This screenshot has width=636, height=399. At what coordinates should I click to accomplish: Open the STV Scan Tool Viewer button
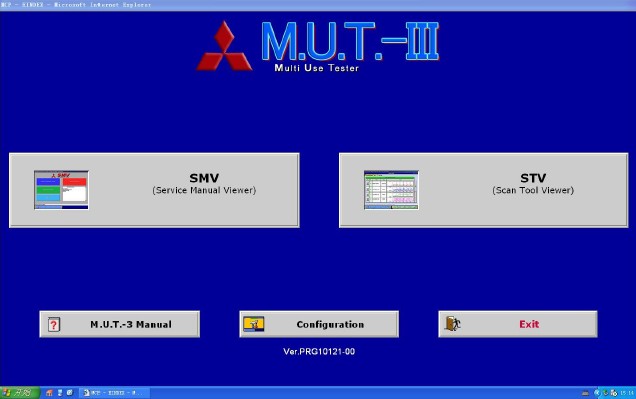pyautogui.click(x=483, y=190)
